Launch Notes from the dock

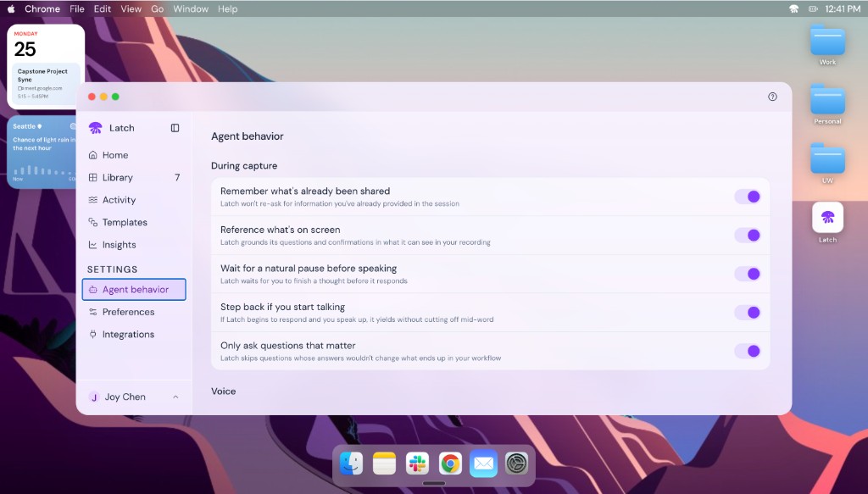point(384,463)
